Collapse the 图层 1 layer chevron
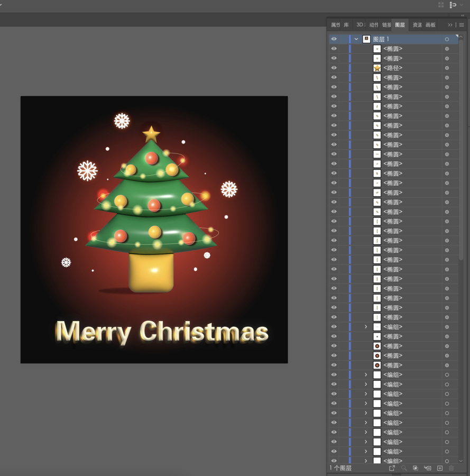Viewport: 470px width, 476px height. tap(356, 39)
